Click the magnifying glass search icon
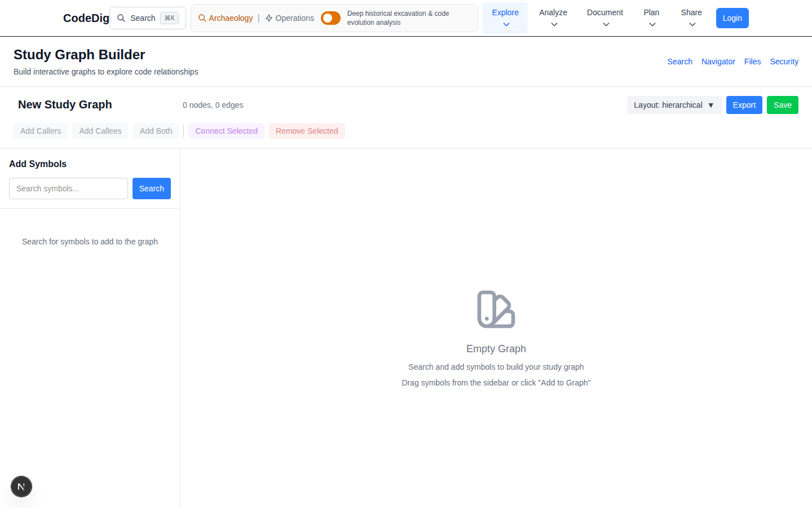 [121, 18]
